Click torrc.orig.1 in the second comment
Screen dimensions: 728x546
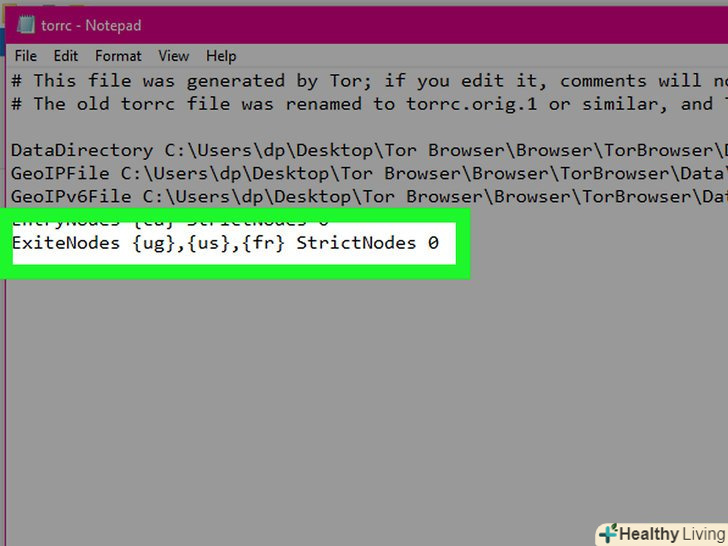point(471,104)
